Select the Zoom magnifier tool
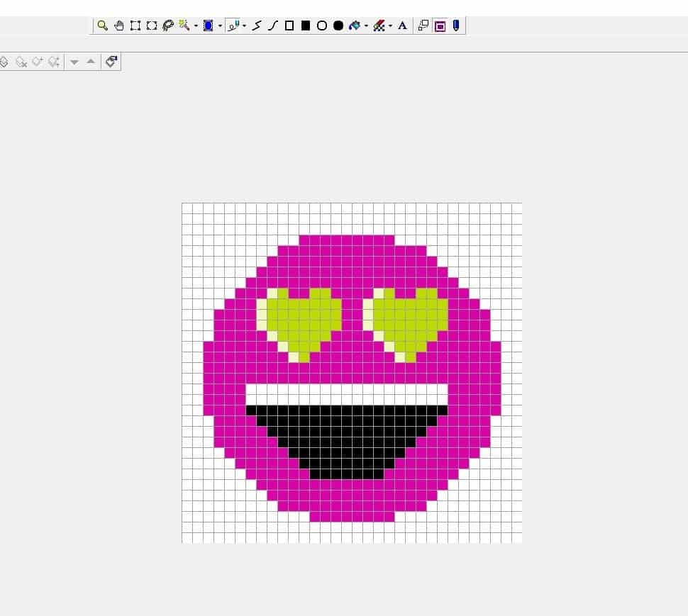The width and height of the screenshot is (688, 616). tap(102, 26)
